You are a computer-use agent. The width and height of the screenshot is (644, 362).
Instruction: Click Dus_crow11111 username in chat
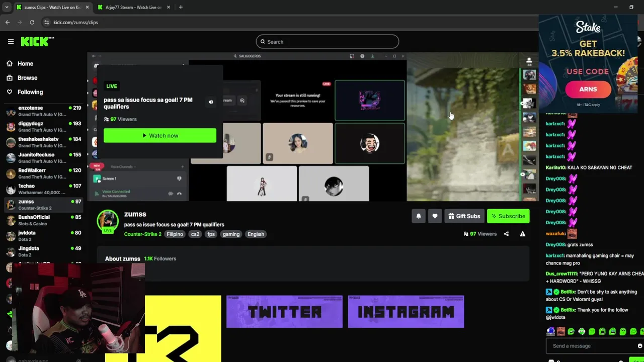pos(562,274)
